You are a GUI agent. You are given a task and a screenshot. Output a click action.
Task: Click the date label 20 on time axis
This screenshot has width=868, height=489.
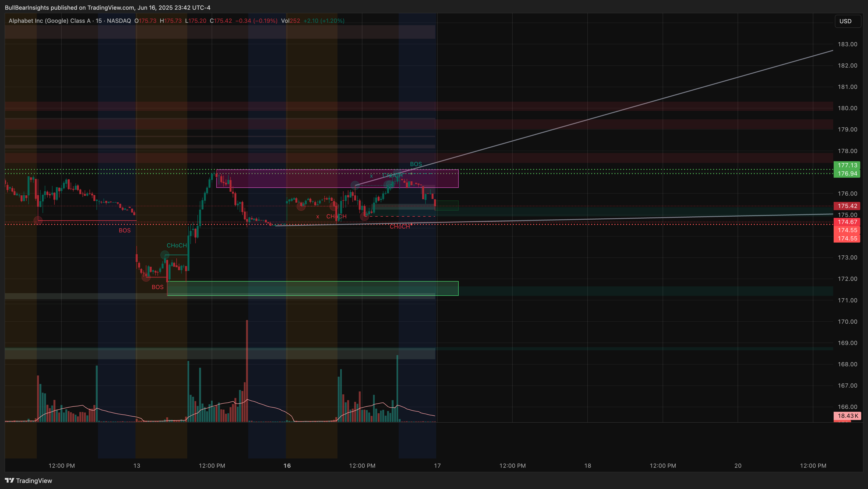[x=738, y=466]
